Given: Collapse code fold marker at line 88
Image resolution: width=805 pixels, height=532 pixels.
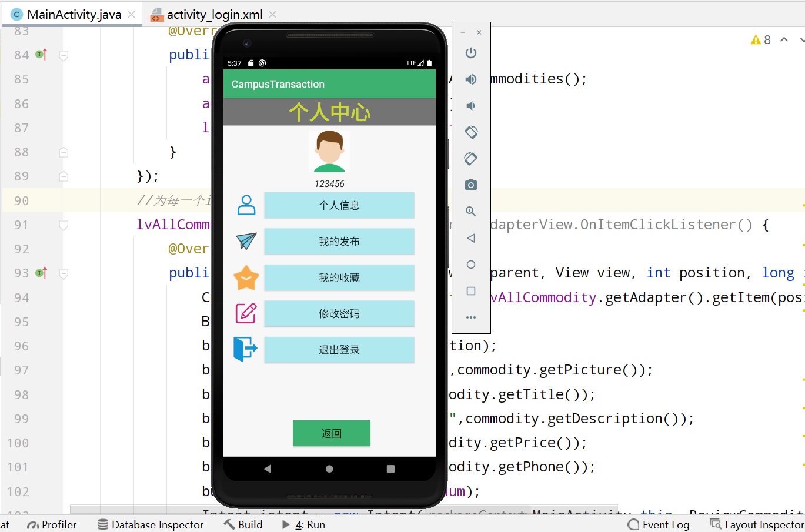Looking at the screenshot, I should pyautogui.click(x=64, y=152).
